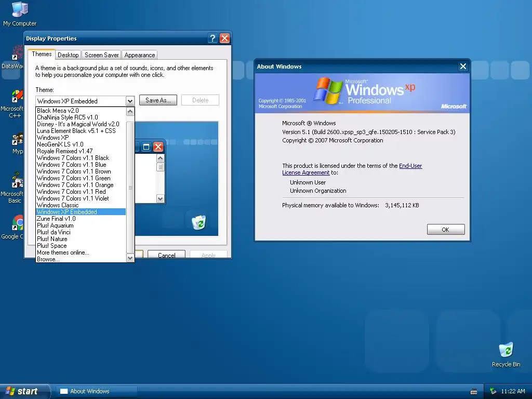
Task: Select Windows 7 Colors v1.1 Orange
Action: tap(81, 185)
